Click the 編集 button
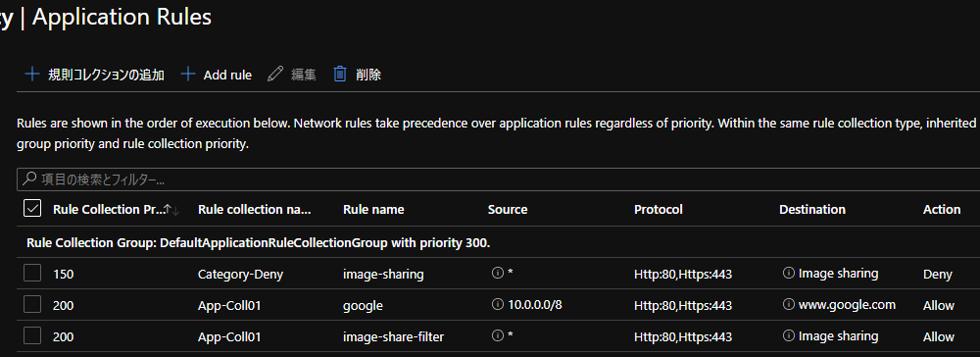The image size is (980, 357). pos(292,75)
